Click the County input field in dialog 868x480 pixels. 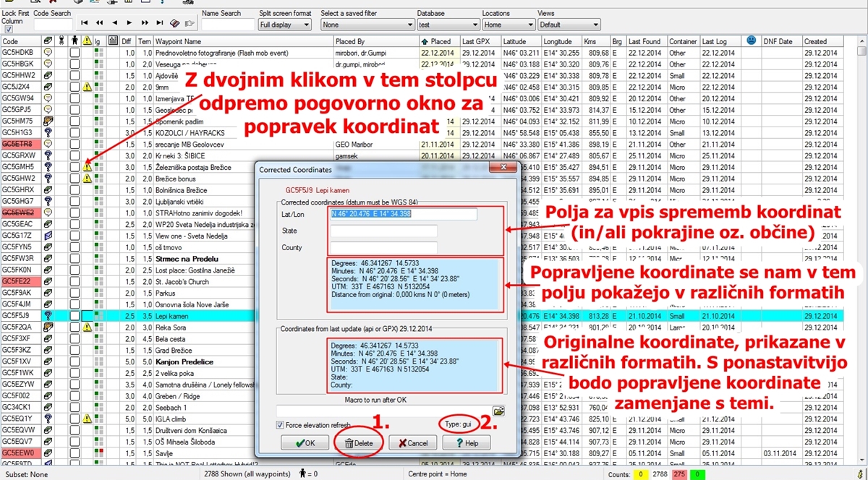(383, 248)
